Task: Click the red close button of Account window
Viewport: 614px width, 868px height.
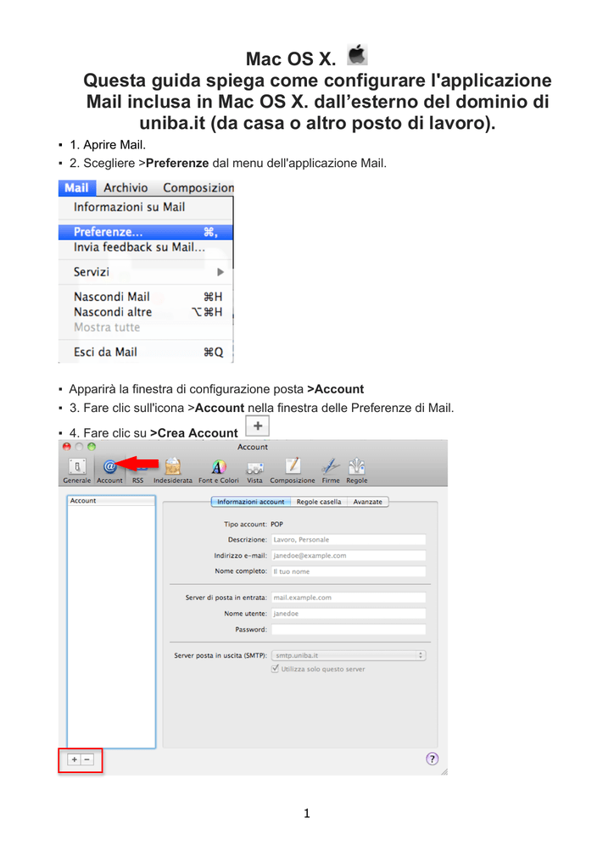Action: pos(67,447)
